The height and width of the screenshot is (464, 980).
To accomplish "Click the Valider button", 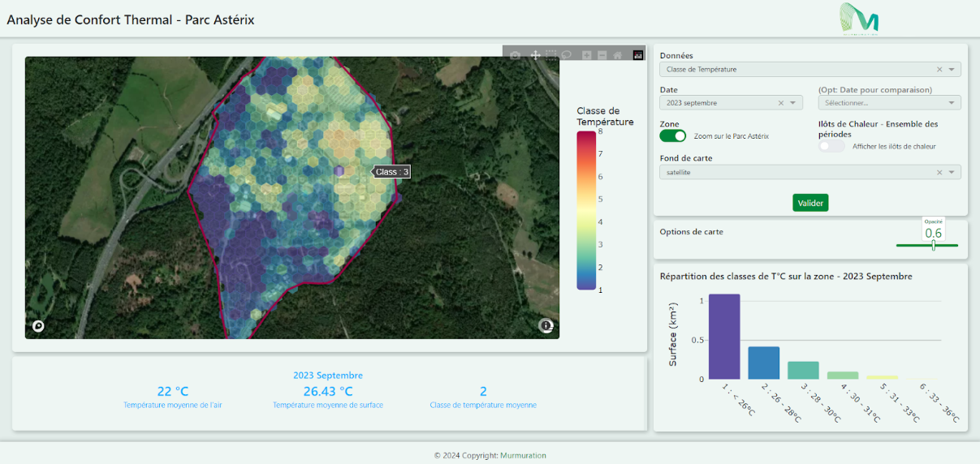I will (810, 203).
